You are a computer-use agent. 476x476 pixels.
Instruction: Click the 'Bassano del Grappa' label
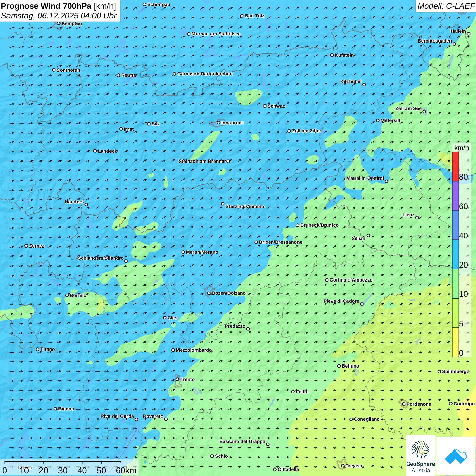click(242, 441)
